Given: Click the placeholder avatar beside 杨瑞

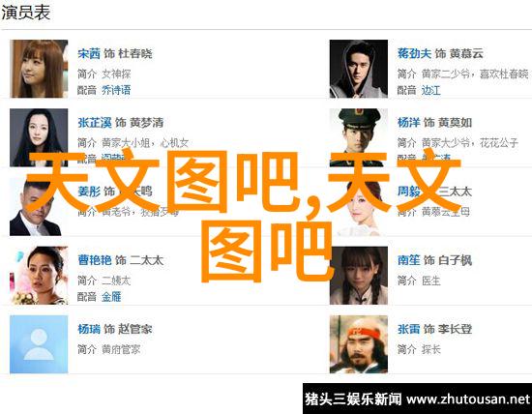Looking at the screenshot, I should (39, 344).
